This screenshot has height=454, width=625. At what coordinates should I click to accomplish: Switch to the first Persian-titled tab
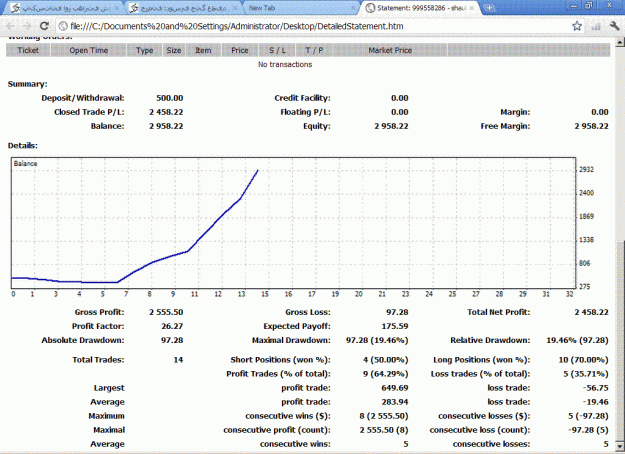tap(62, 8)
